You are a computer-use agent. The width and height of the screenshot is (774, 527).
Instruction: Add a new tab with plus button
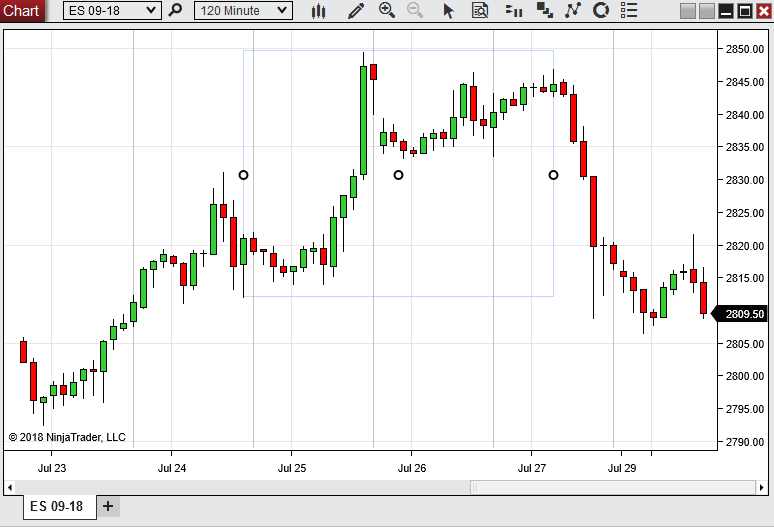[x=108, y=506]
